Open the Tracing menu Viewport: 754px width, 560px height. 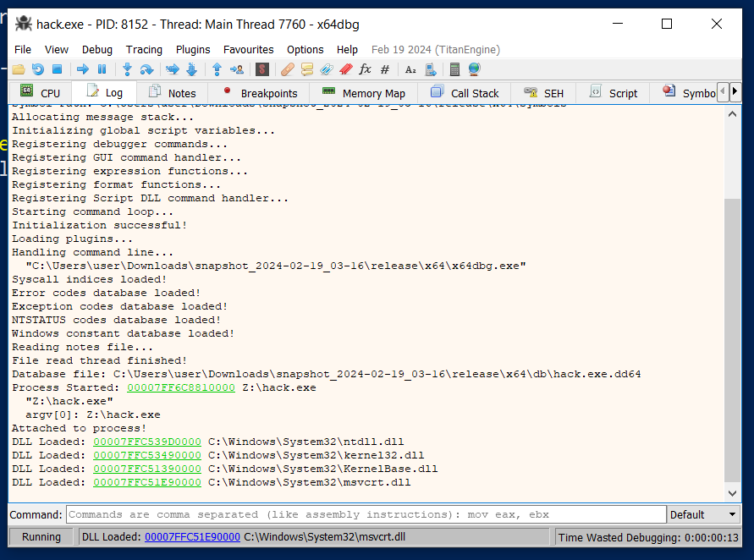[144, 50]
